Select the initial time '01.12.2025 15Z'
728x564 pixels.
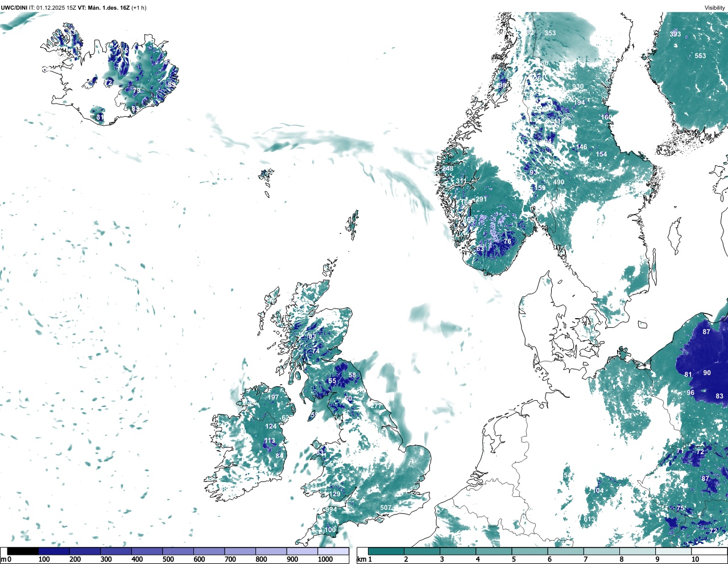click(56, 7)
